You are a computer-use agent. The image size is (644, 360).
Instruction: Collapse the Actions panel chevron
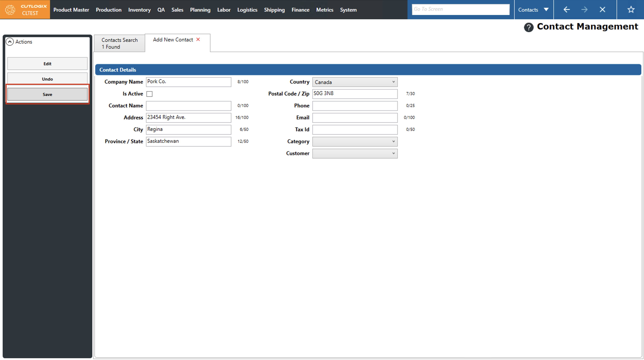click(10, 42)
